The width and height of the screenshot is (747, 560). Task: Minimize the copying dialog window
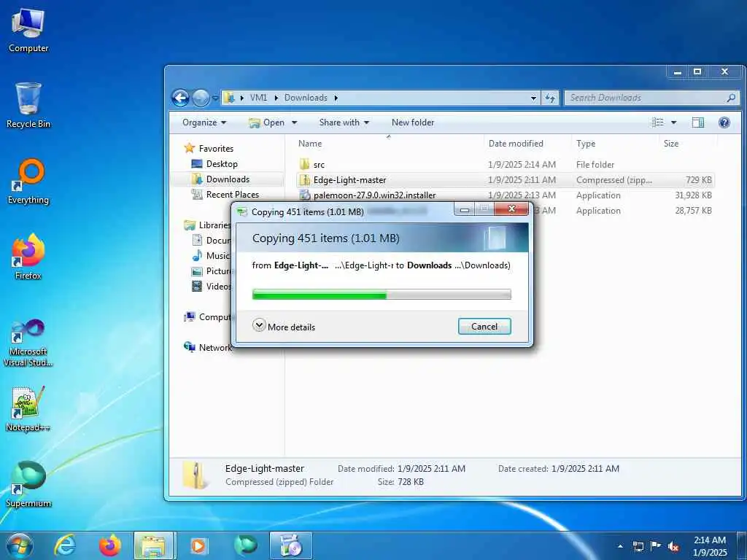(x=465, y=209)
